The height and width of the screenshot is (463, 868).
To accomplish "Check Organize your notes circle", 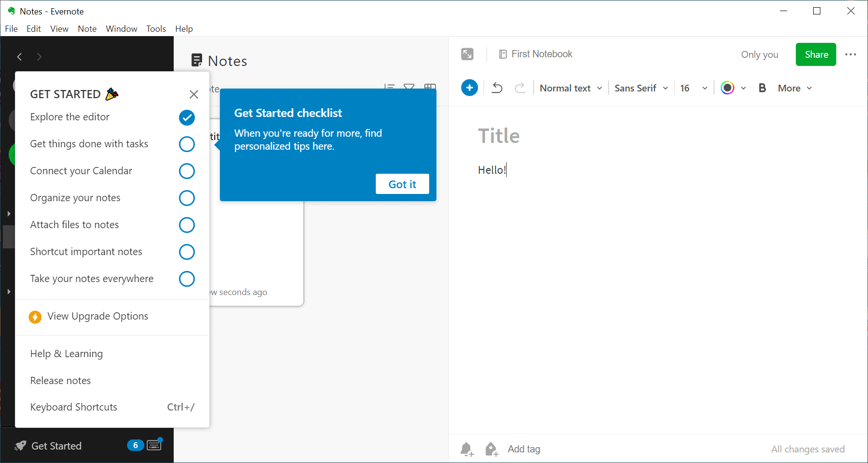I will point(187,198).
